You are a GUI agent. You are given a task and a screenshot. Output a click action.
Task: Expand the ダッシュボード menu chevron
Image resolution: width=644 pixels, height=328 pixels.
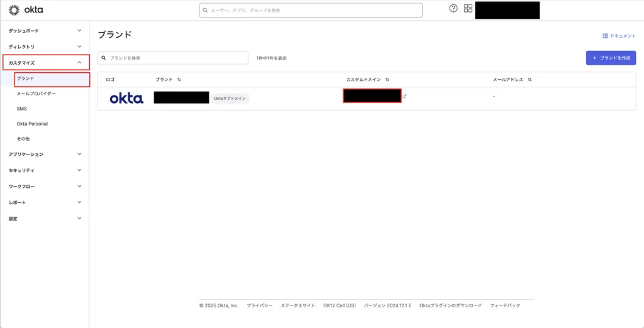[80, 30]
